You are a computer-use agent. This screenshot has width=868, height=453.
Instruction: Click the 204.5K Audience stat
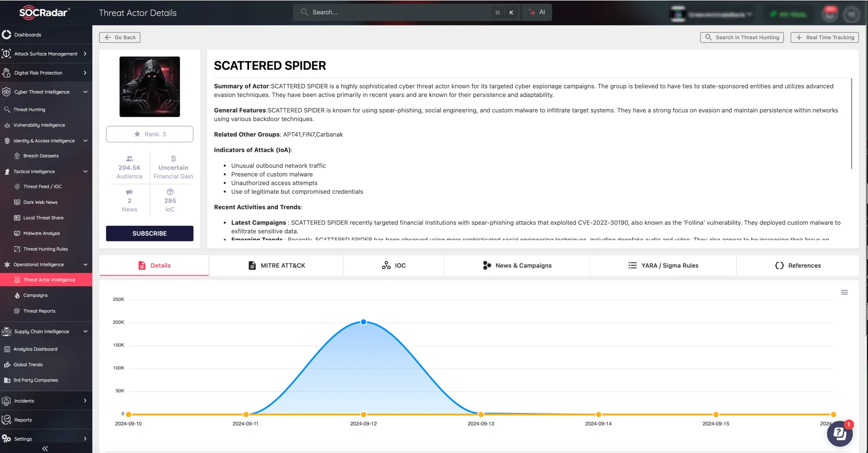click(x=130, y=167)
